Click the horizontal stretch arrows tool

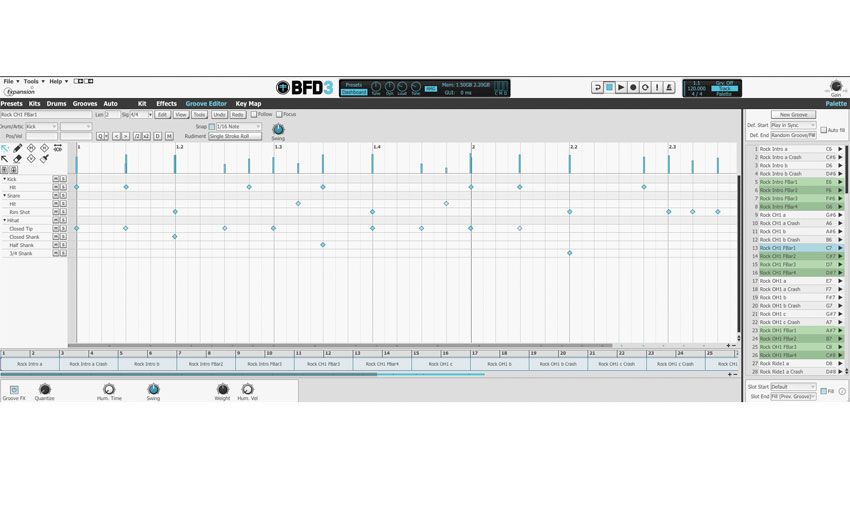click(x=57, y=148)
